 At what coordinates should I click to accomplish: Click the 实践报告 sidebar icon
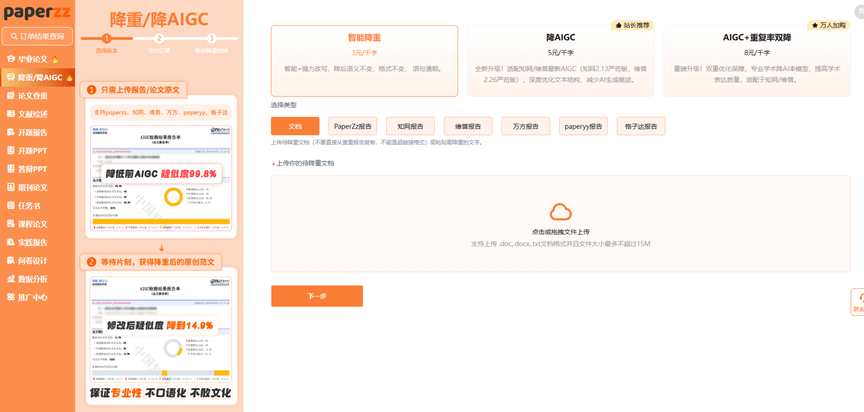[10, 242]
